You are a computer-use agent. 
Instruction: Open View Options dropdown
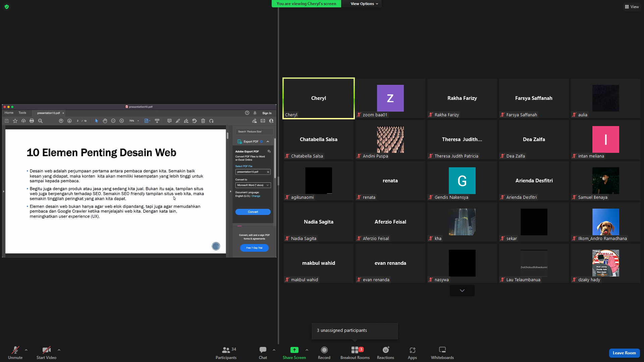pyautogui.click(x=364, y=4)
